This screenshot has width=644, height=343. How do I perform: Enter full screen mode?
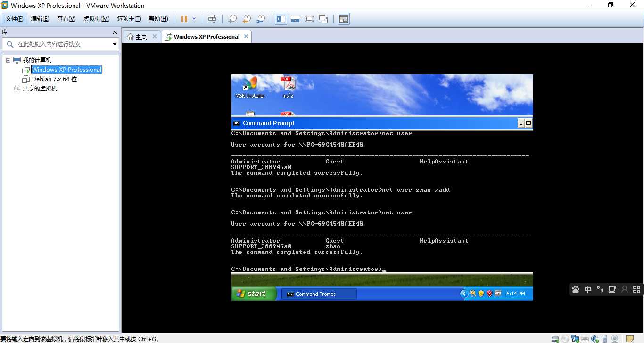pyautogui.click(x=309, y=19)
